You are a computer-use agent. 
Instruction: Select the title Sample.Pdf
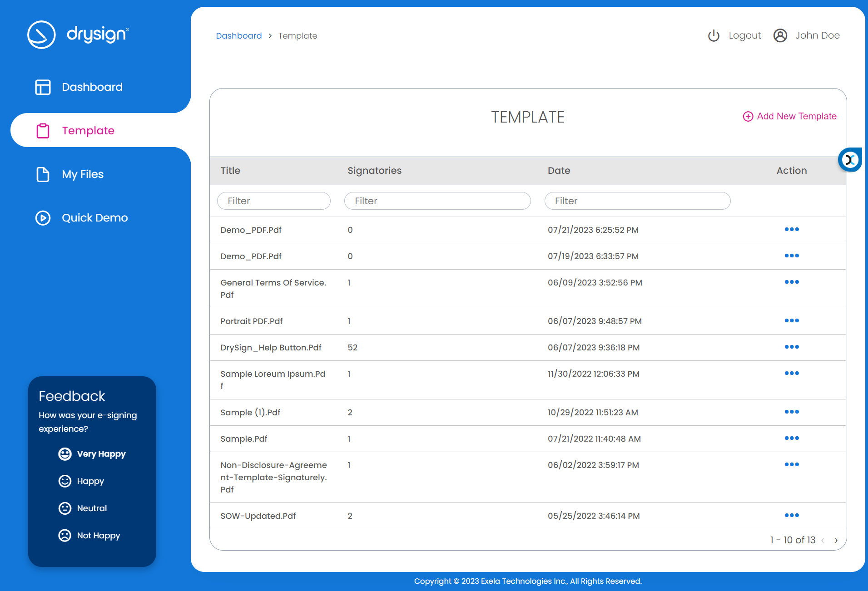click(x=244, y=439)
